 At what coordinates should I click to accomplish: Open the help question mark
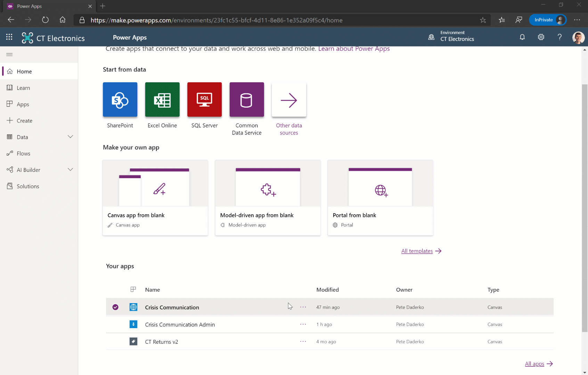(560, 37)
